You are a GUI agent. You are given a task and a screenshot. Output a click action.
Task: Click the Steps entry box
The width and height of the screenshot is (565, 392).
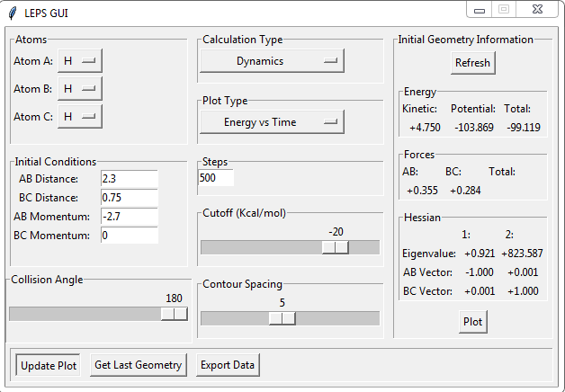(216, 178)
